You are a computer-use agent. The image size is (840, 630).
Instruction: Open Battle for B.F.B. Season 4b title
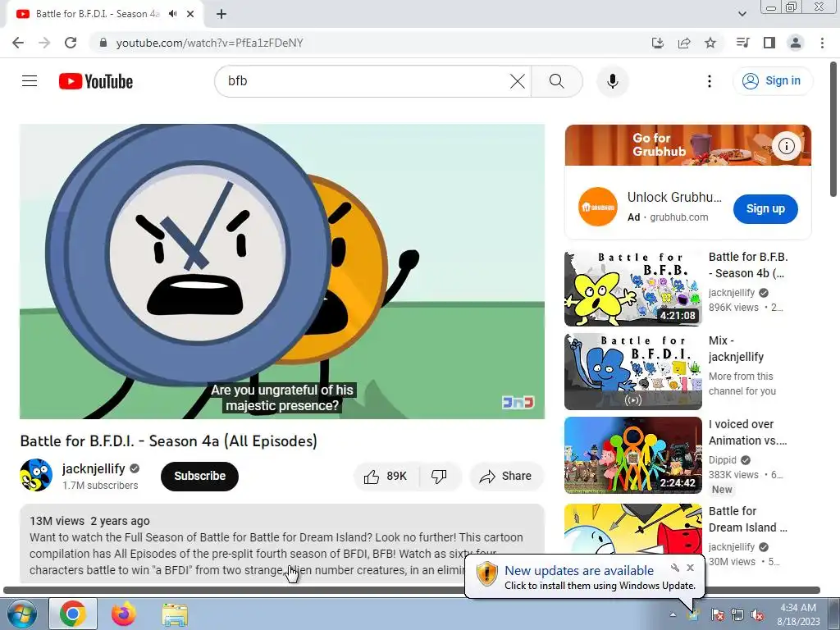[x=748, y=265]
